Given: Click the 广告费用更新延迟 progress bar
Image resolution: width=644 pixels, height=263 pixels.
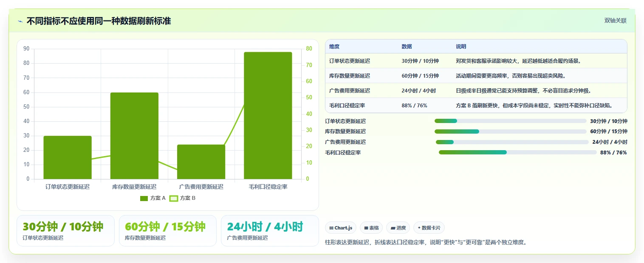Looking at the screenshot, I should coord(512,142).
